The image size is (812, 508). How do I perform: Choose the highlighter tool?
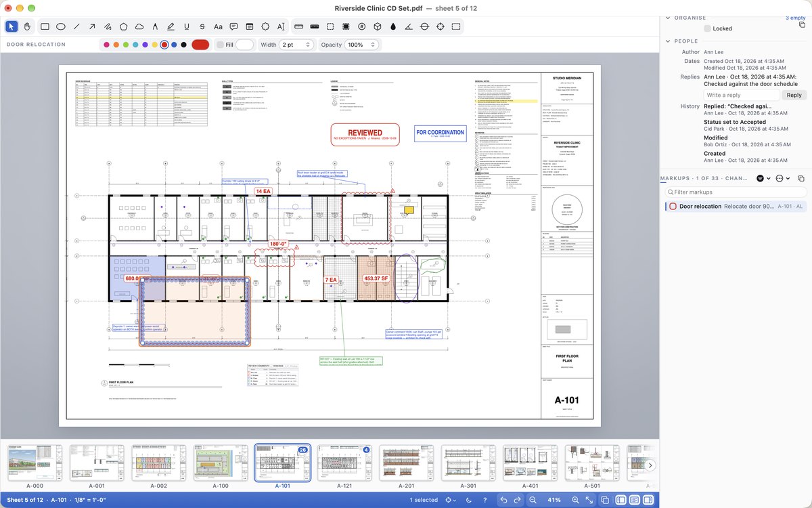click(x=171, y=26)
